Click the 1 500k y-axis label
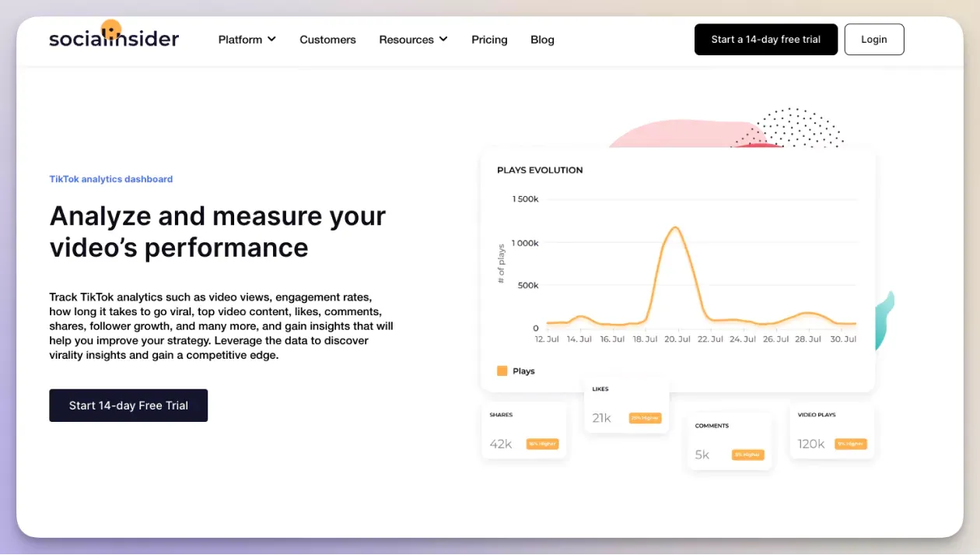The height and width of the screenshot is (555, 980). coord(525,199)
